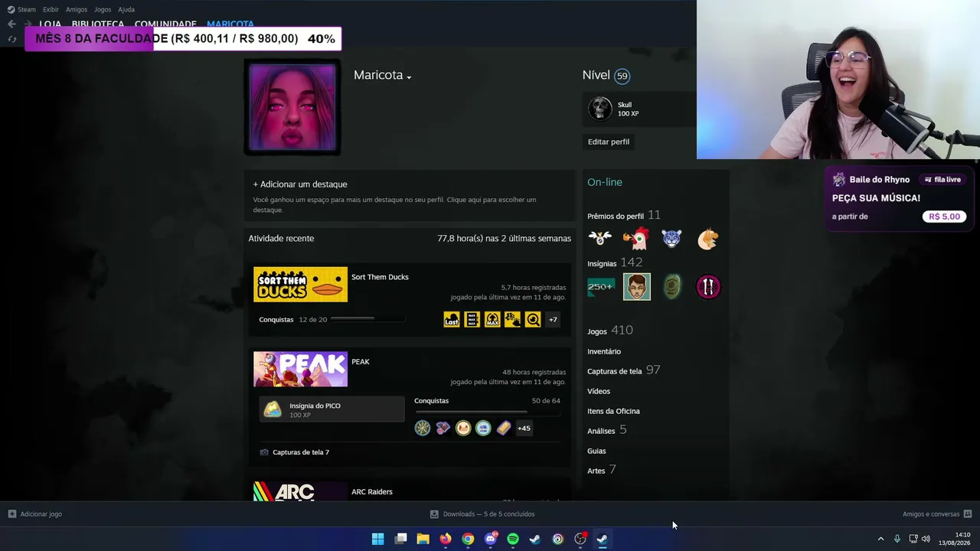Open the 250+ games badge
Screen dimensions: 980x551
[x=601, y=287]
